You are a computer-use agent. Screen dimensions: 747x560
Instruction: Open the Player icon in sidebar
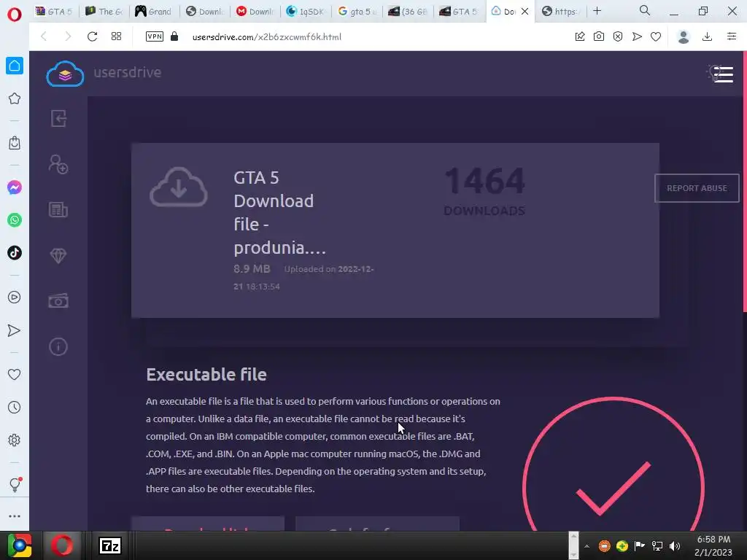[15, 297]
